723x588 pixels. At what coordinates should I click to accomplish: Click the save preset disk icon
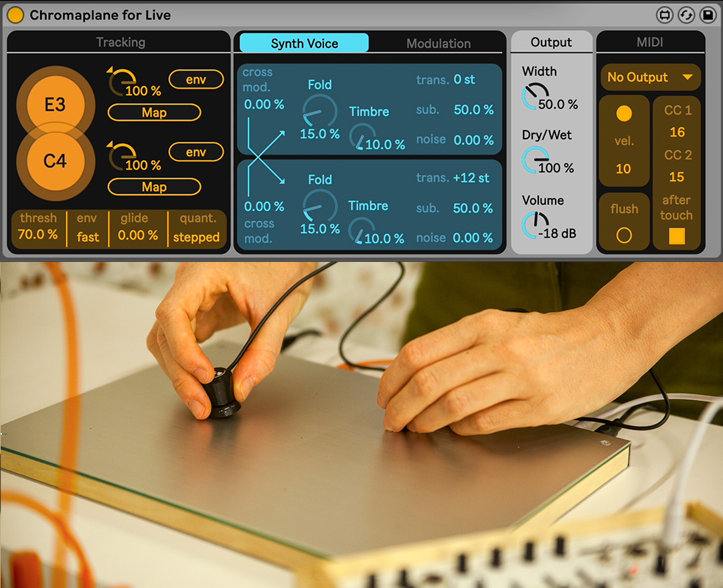click(x=707, y=15)
